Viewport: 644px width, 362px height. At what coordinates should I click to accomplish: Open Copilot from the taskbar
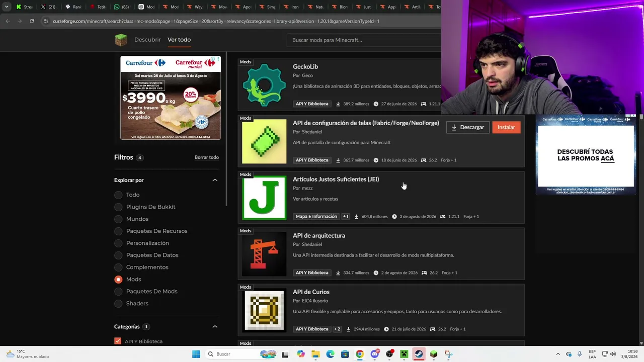tap(300, 354)
